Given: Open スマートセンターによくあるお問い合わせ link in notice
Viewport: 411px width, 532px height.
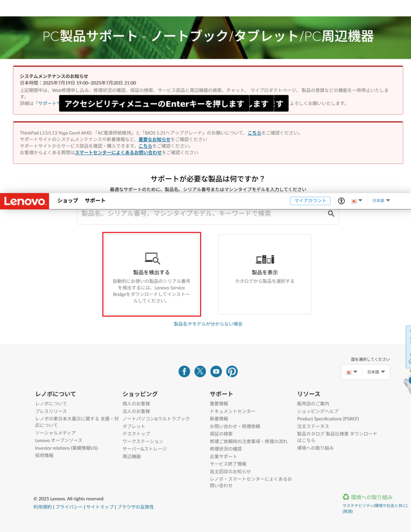Looking at the screenshot, I should (x=118, y=153).
